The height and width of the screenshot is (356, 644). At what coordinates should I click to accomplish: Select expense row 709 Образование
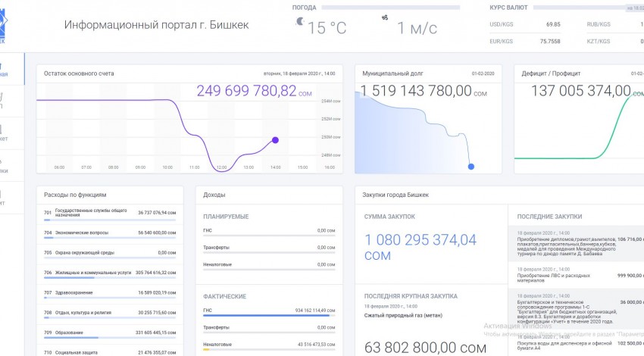click(x=109, y=332)
